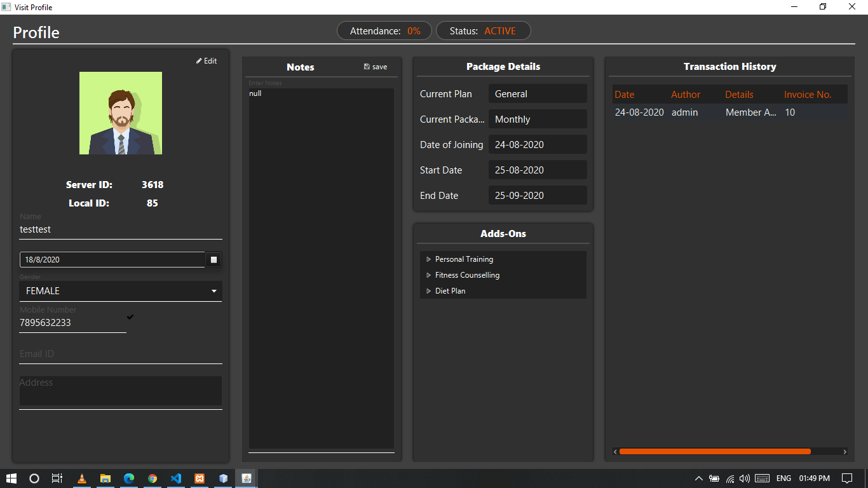Click the Start Date value 25-08-2020

coord(538,170)
